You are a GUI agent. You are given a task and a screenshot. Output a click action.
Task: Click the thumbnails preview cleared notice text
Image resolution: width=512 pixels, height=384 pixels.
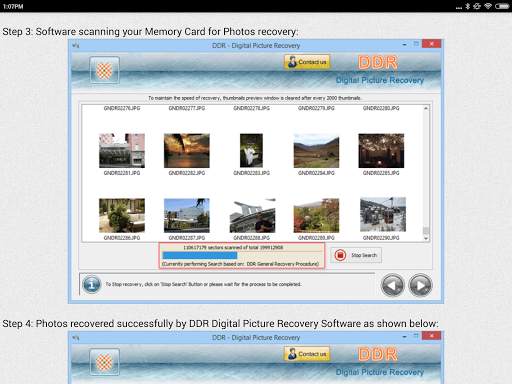click(255, 98)
